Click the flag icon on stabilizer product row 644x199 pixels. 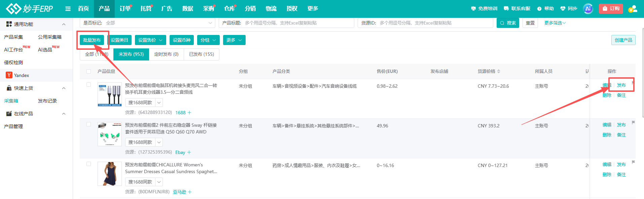[x=633, y=122]
